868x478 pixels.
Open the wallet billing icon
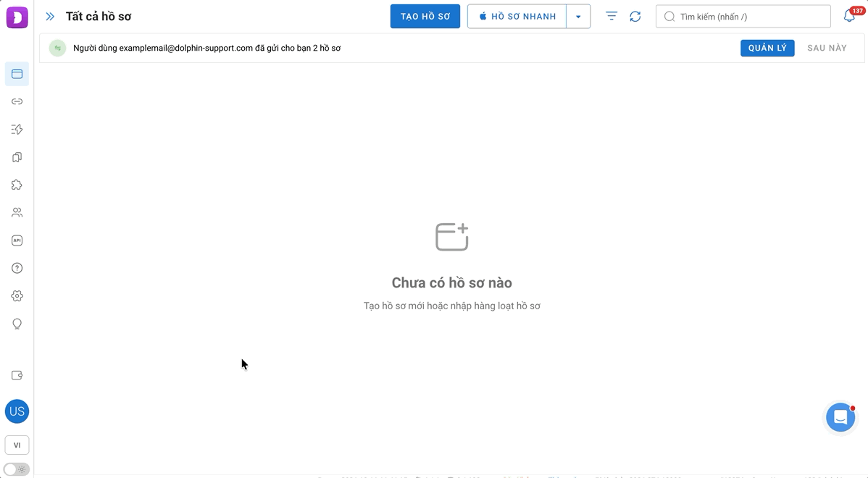coord(17,375)
